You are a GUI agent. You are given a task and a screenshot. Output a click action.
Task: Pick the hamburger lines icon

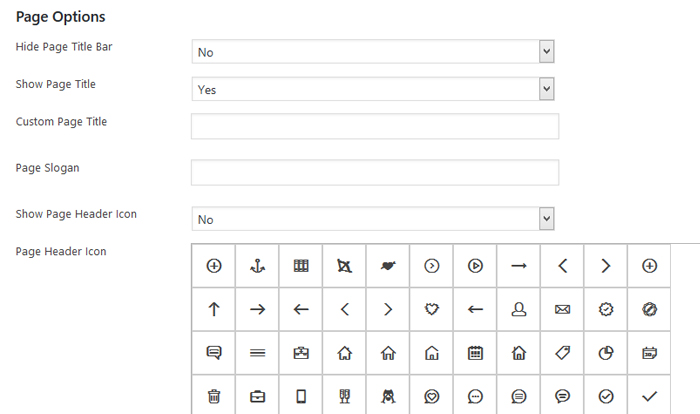[257, 353]
